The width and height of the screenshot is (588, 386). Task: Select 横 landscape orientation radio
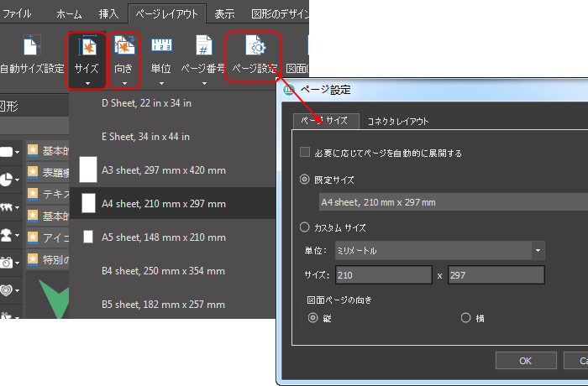tap(465, 318)
